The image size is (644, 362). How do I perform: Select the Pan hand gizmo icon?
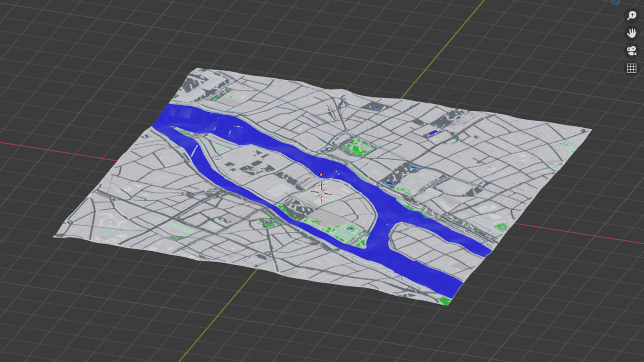pos(631,33)
